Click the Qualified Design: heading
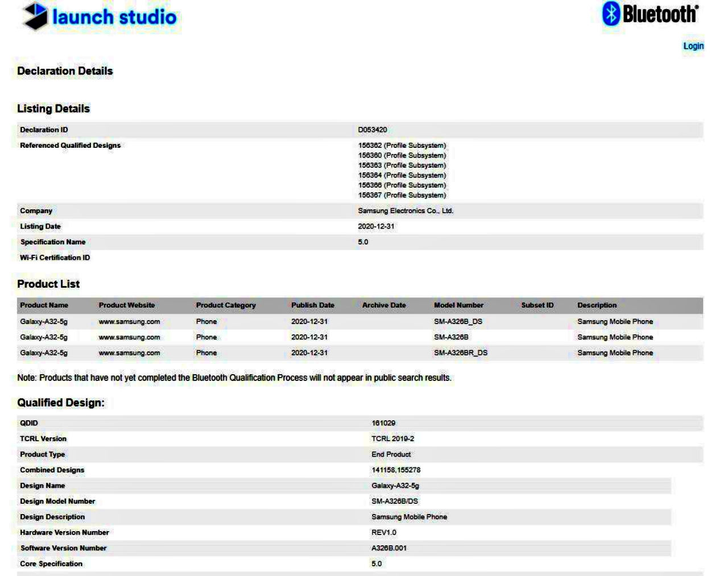 click(x=61, y=403)
